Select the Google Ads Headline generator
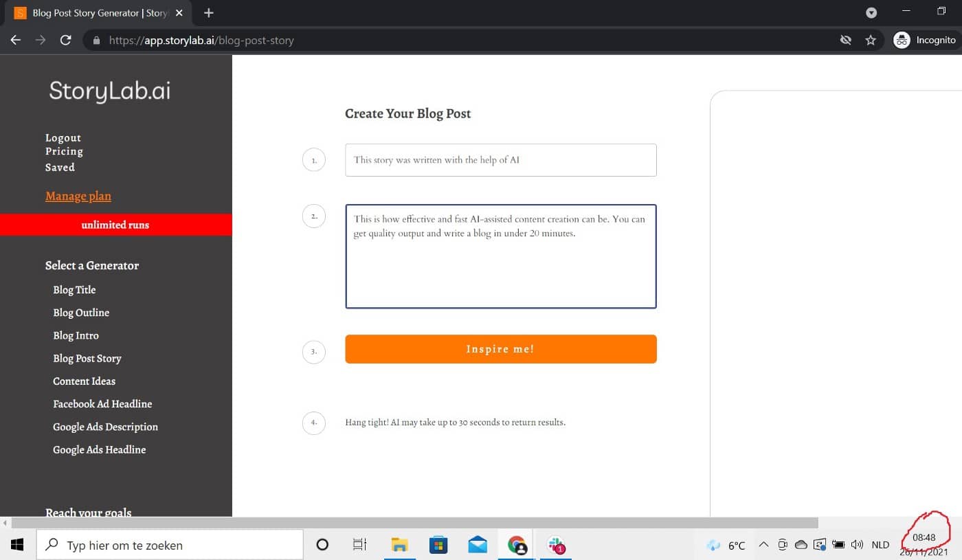The image size is (962, 560). (x=99, y=449)
